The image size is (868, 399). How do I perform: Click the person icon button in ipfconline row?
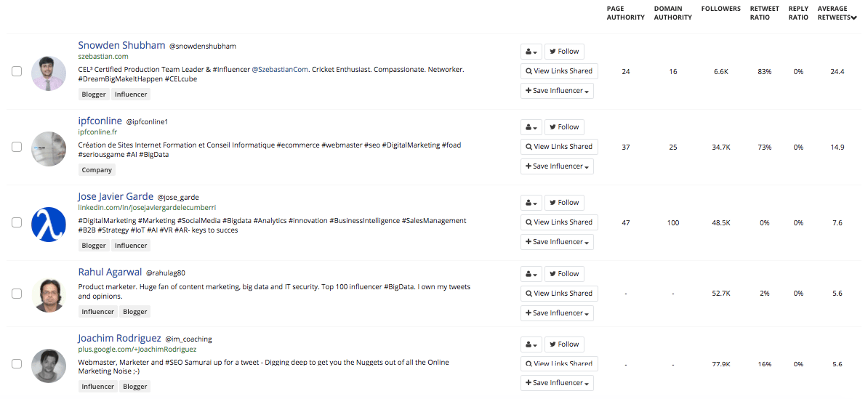531,127
